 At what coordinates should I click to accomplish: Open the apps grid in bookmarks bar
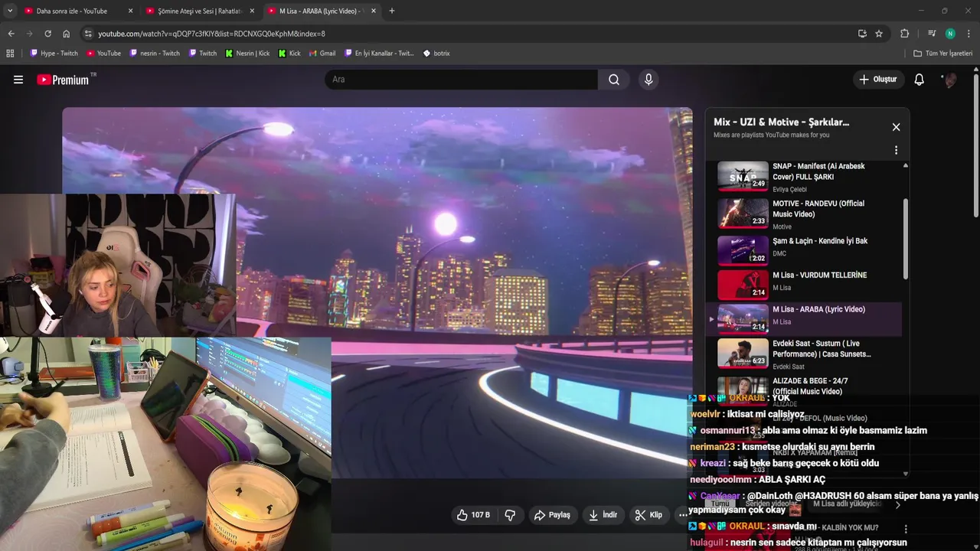[10, 54]
